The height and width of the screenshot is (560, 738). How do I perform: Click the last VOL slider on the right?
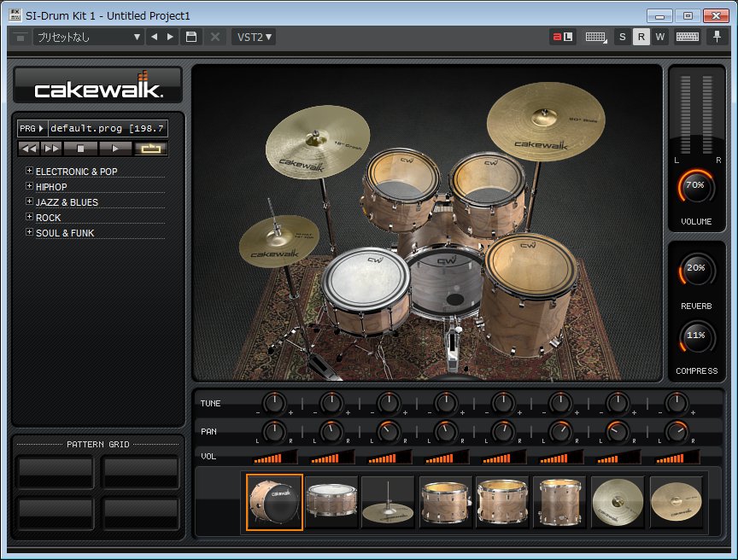tap(676, 457)
